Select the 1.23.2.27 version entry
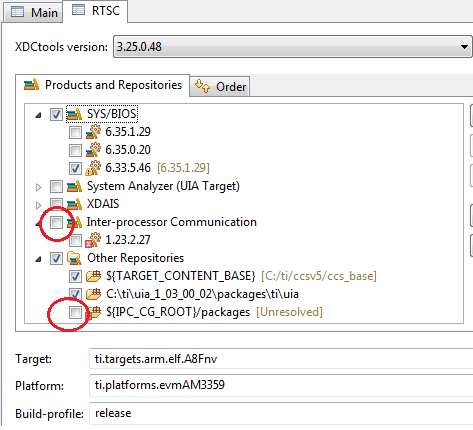Screen dimensions: 473x430 [128, 240]
